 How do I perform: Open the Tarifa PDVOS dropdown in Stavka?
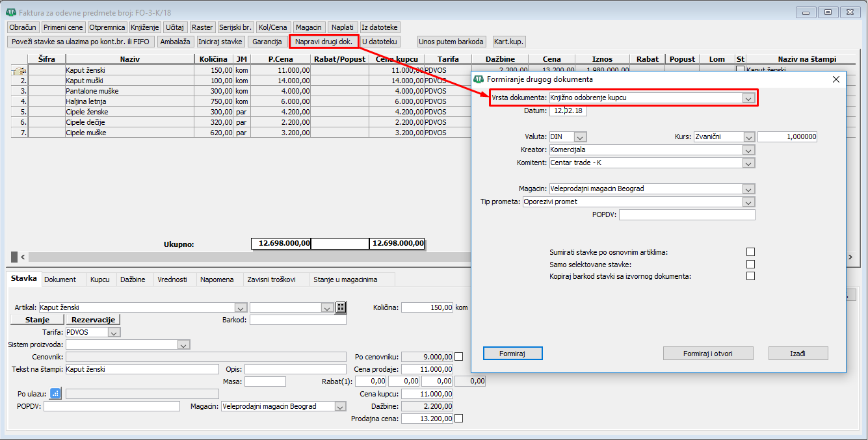(114, 332)
